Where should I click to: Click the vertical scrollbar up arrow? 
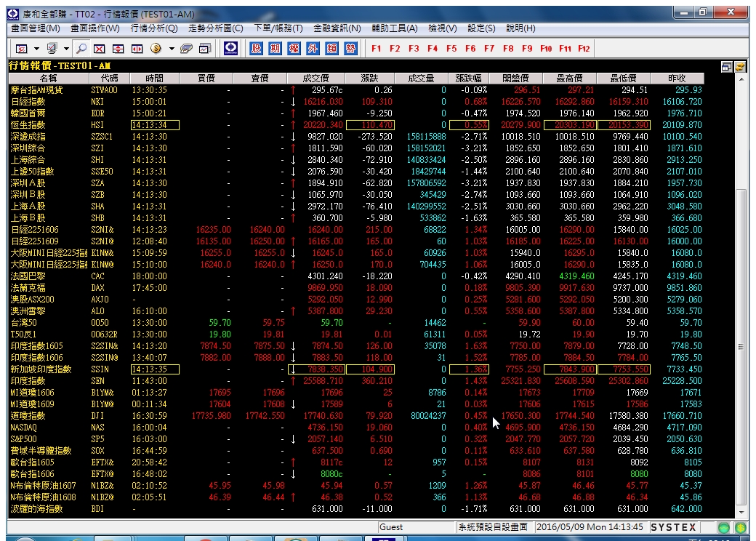click(741, 79)
